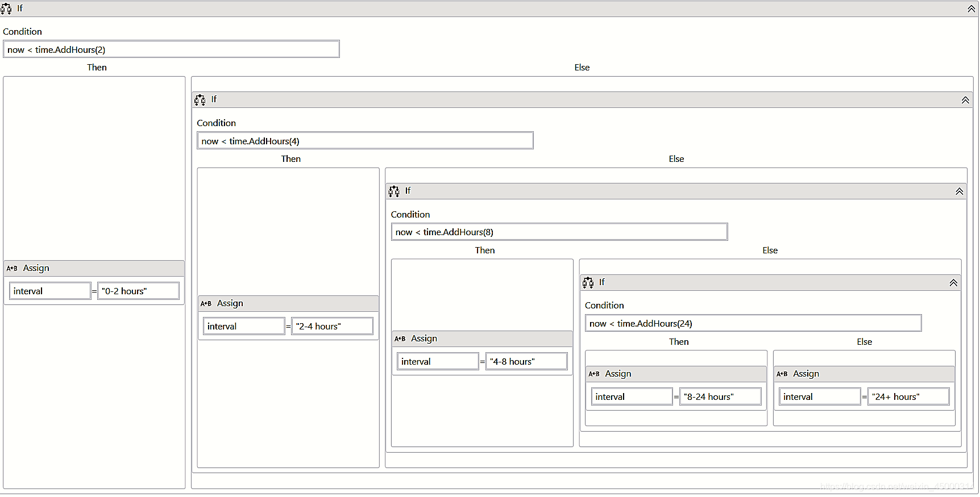
Task: Edit condition now < time.AddHours(4)
Action: [x=365, y=141]
